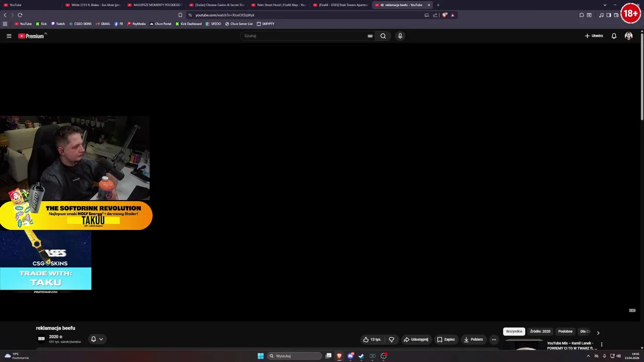
Task: Open more actions three-dot menu under video
Action: [494, 339]
